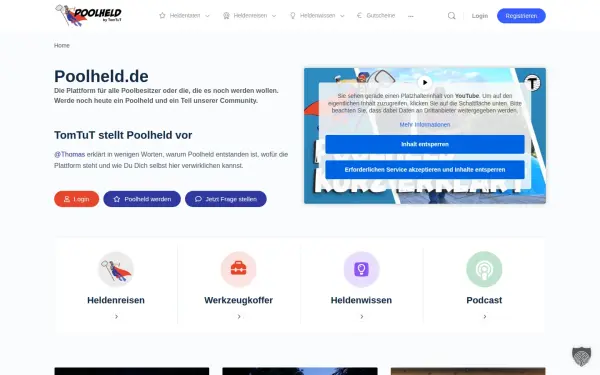Click the arrow under Heldenreisen card

116,316
